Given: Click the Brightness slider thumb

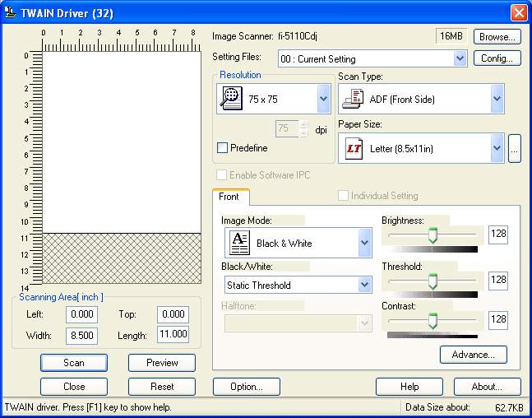Looking at the screenshot, I should 433,235.
